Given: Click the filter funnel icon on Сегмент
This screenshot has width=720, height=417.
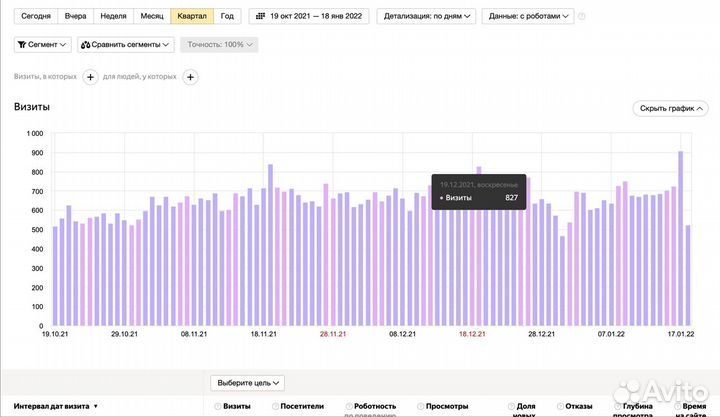Looking at the screenshot, I should tap(24, 45).
